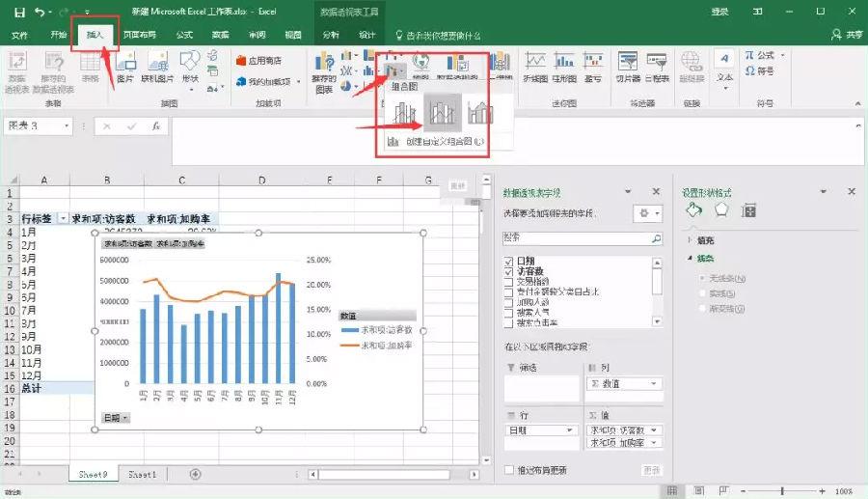Open Size & Properties tab in format pane
Screen dimensions: 868x499
tap(748, 210)
